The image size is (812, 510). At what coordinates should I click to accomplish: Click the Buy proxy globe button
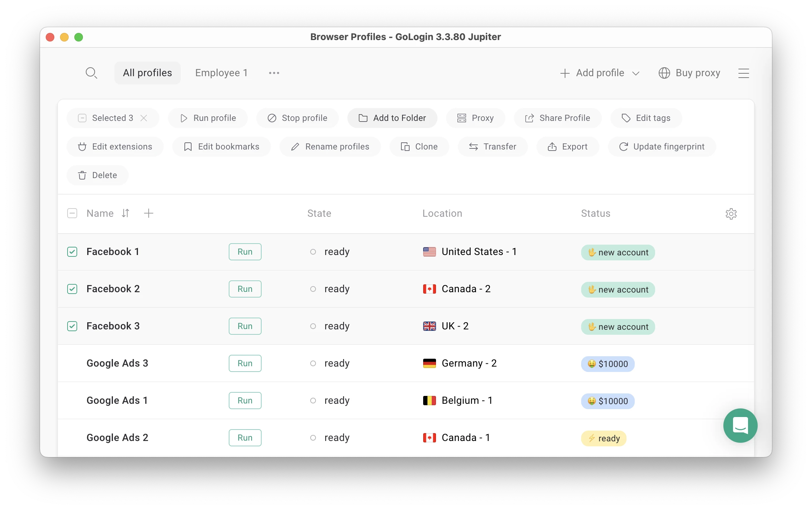click(x=689, y=73)
